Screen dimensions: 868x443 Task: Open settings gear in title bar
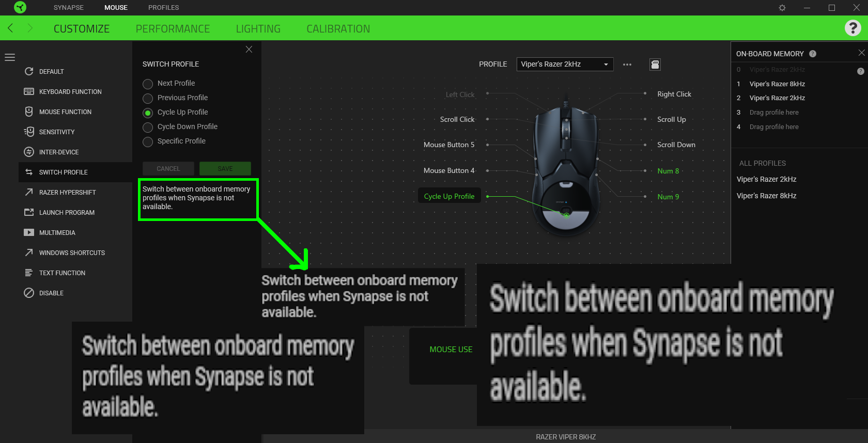pos(782,8)
